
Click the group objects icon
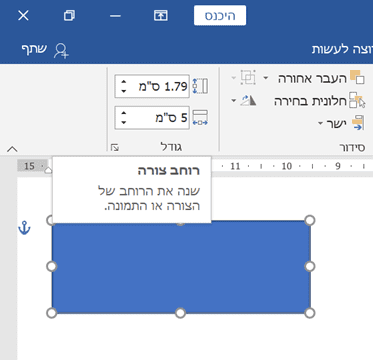click(248, 78)
